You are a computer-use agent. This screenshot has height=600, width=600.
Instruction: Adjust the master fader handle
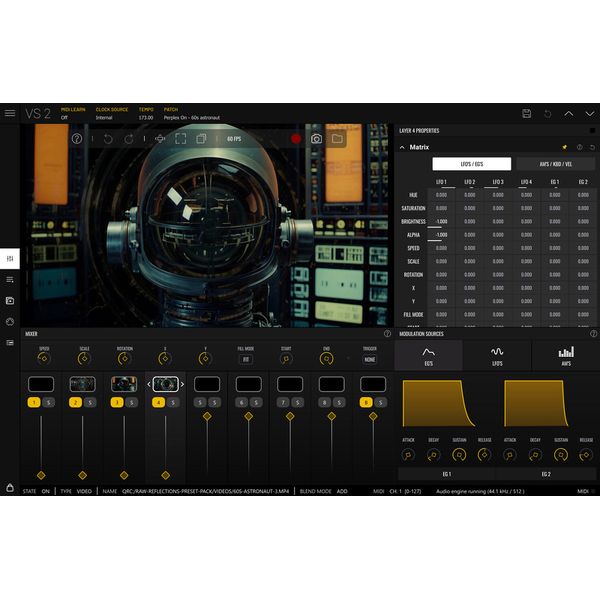pos(373,416)
